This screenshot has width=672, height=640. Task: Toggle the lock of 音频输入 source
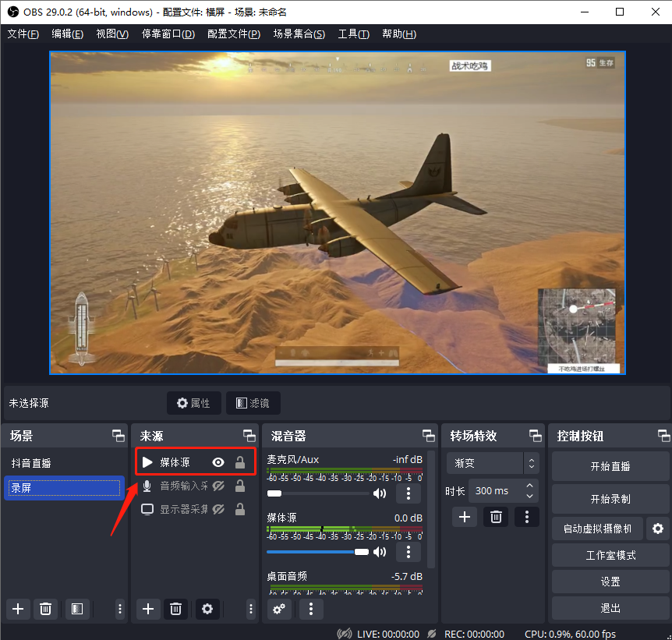pyautogui.click(x=240, y=486)
